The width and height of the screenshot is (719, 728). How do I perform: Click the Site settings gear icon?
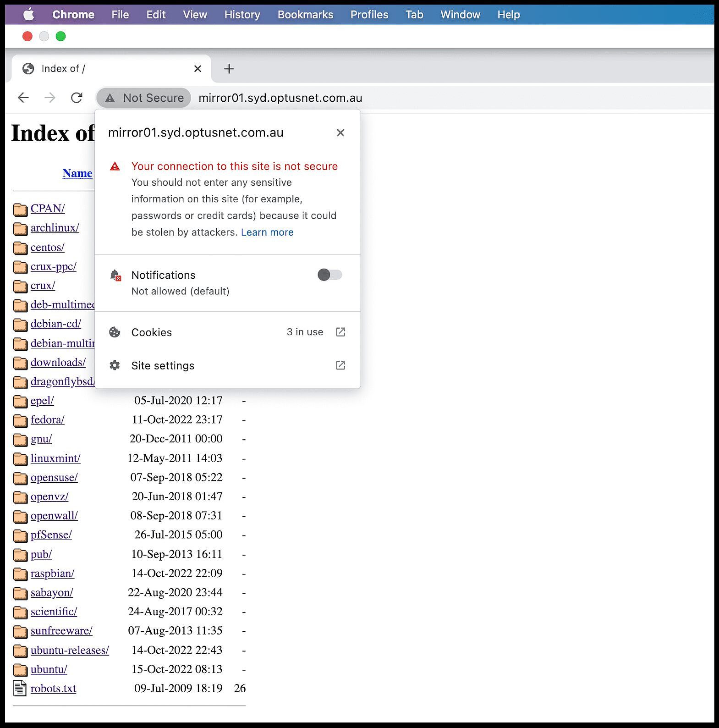pos(115,365)
